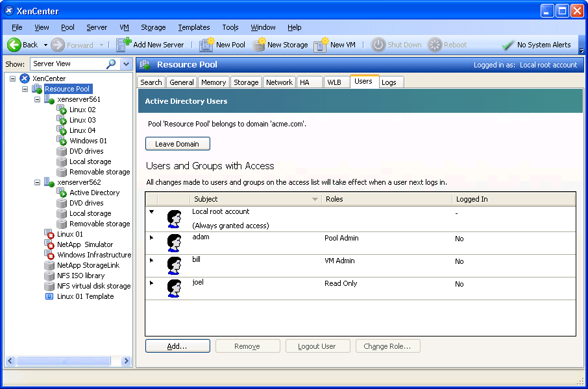This screenshot has width=588, height=389.
Task: Click the tree horizontal scrollbar thumb
Action: click(x=64, y=361)
